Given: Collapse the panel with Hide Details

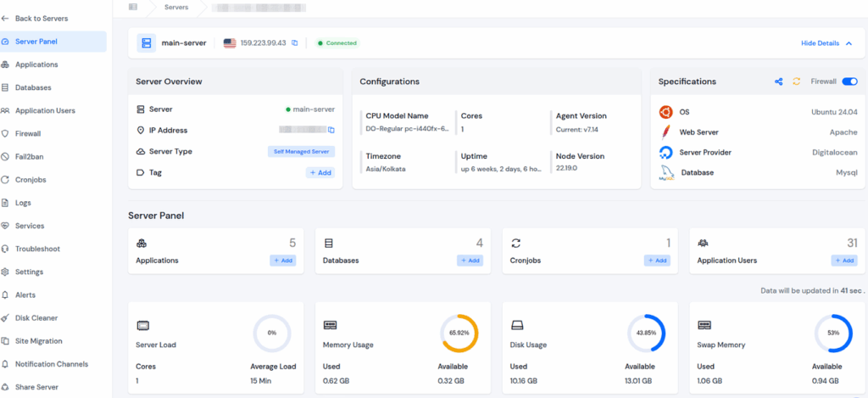Looking at the screenshot, I should (826, 43).
